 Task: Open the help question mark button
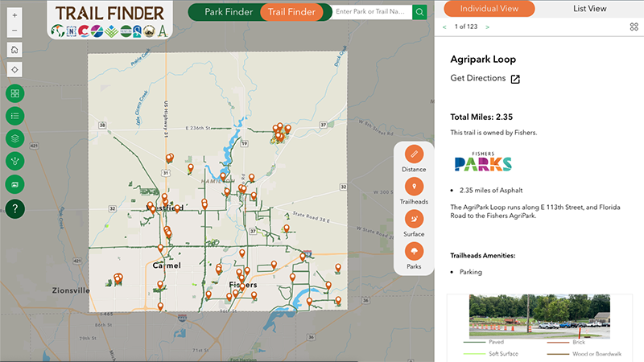tap(15, 209)
